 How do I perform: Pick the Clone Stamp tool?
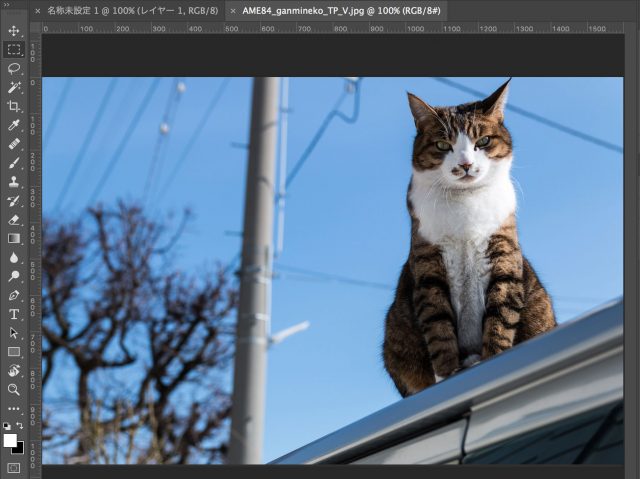tap(14, 182)
